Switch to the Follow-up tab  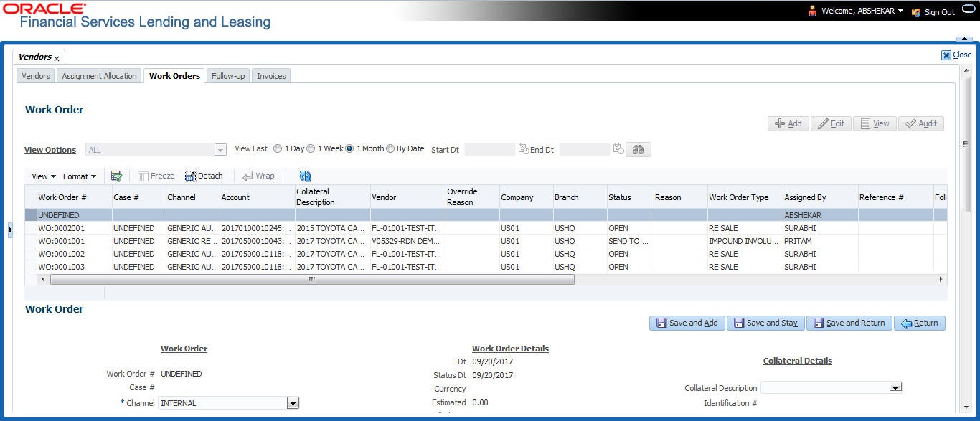228,76
